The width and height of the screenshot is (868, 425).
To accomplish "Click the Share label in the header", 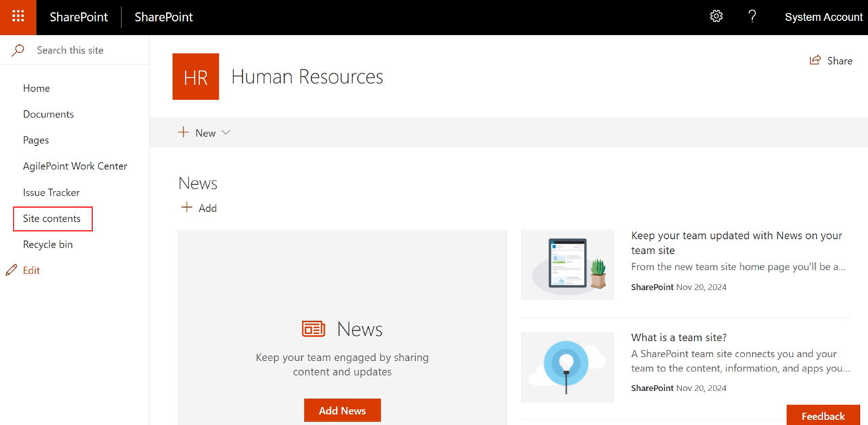I will point(840,60).
